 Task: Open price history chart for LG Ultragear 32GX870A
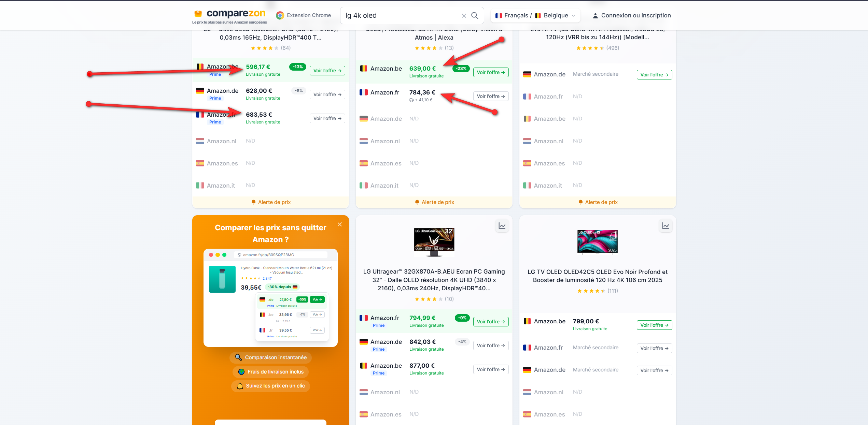(x=502, y=226)
